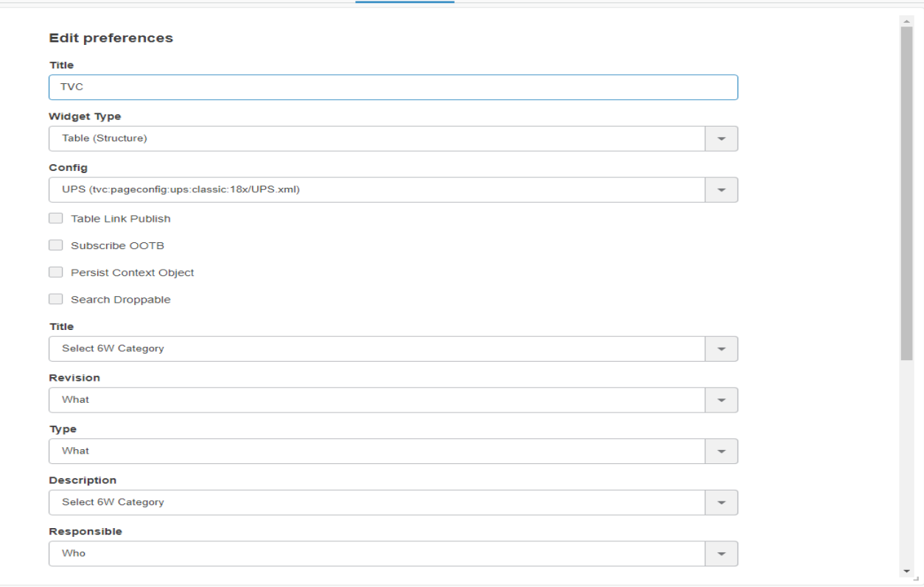Screen dimensions: 924x587
Task: Click caret arrow button of Description dropdown
Action: [721, 502]
